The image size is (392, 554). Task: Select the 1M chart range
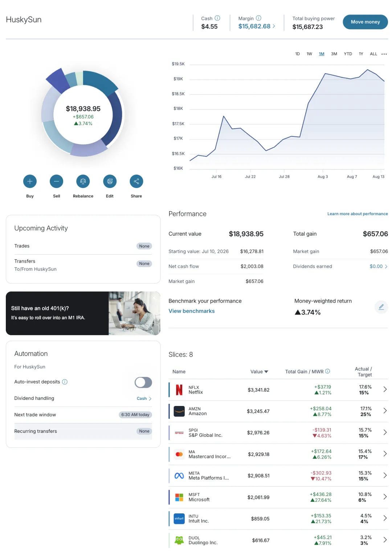(322, 54)
